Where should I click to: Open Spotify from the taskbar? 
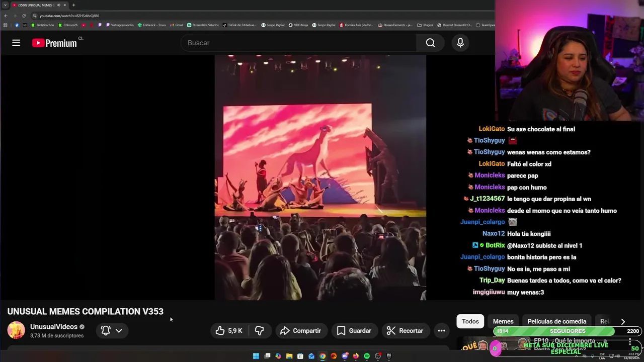(367, 356)
